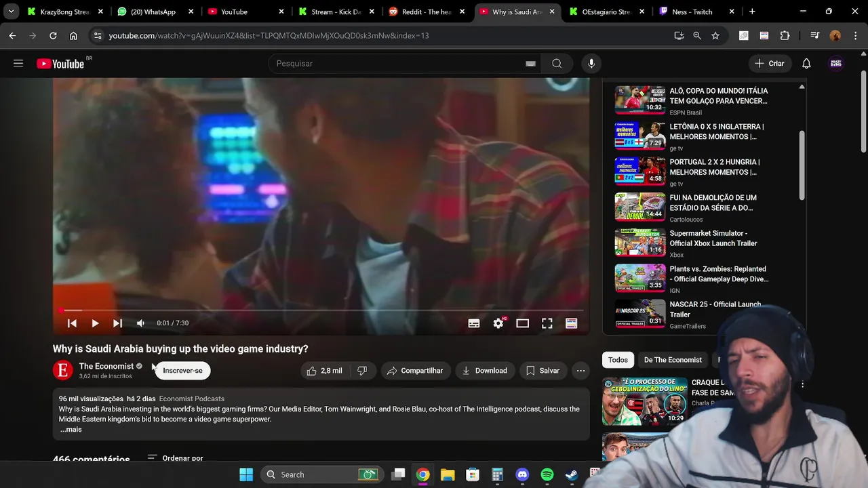Viewport: 868px width, 488px height.
Task: Toggle subtitles/closed captions
Action: coord(474,323)
